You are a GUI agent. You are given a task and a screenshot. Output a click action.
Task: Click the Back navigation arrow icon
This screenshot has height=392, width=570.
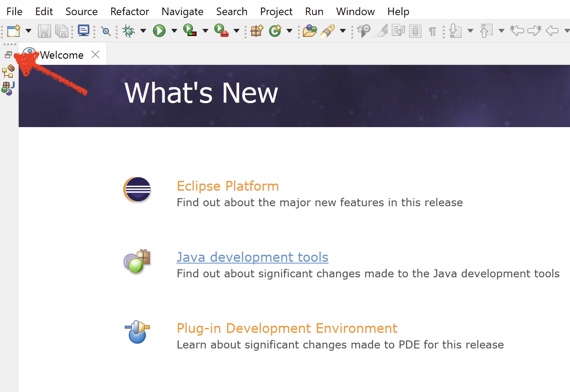tap(552, 31)
